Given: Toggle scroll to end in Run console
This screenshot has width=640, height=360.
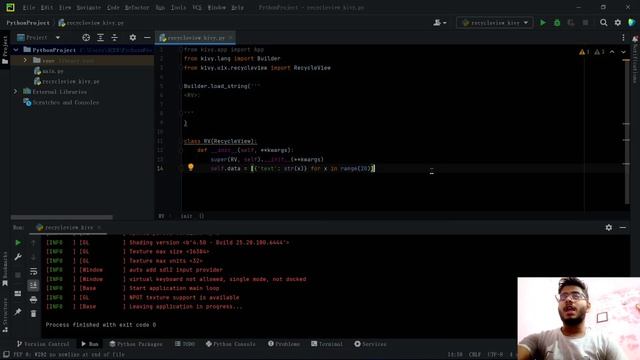Looking at the screenshot, I should point(33,285).
